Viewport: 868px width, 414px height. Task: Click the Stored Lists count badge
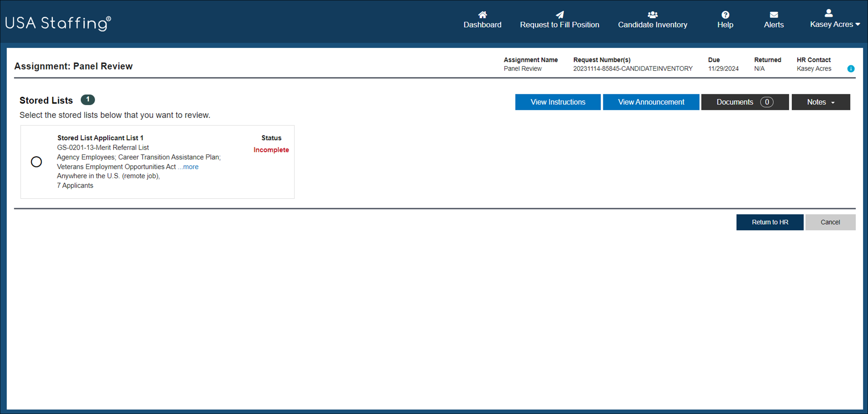pyautogui.click(x=88, y=100)
